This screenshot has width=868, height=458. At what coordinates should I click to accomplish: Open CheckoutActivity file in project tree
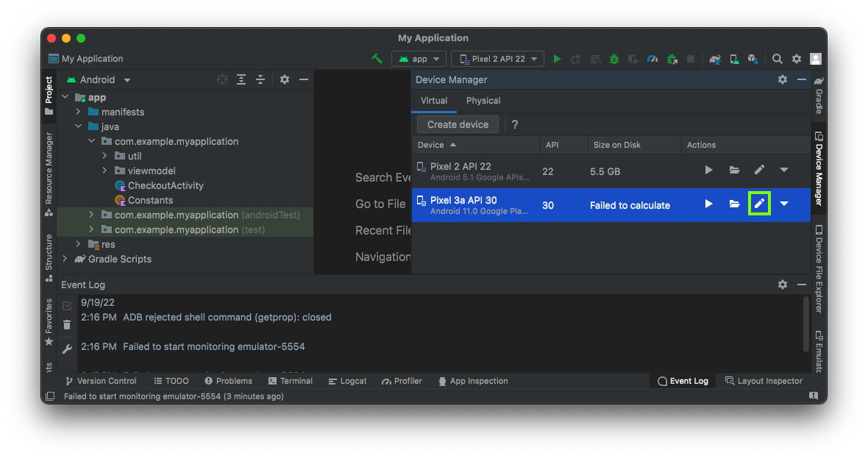click(x=166, y=185)
